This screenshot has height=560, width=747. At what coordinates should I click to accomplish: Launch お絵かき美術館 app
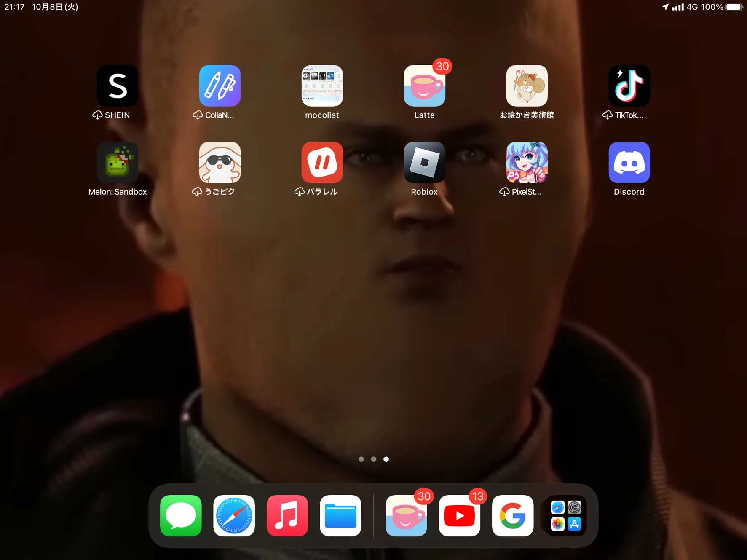click(527, 86)
